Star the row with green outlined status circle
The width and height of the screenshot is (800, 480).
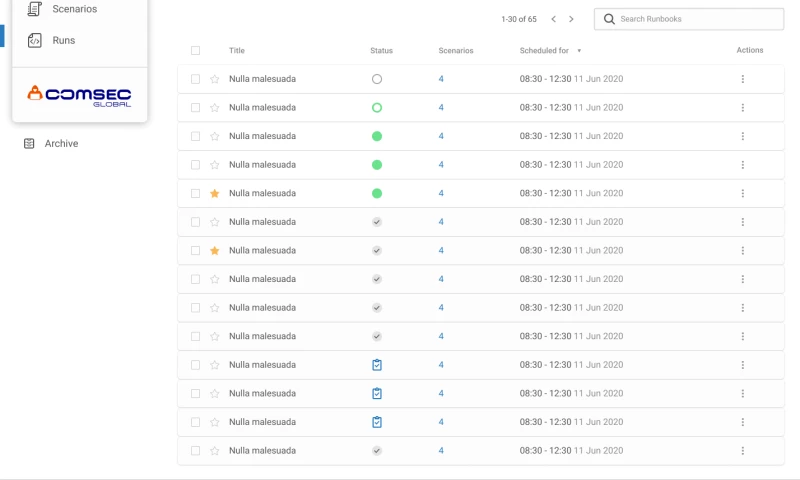tap(215, 108)
